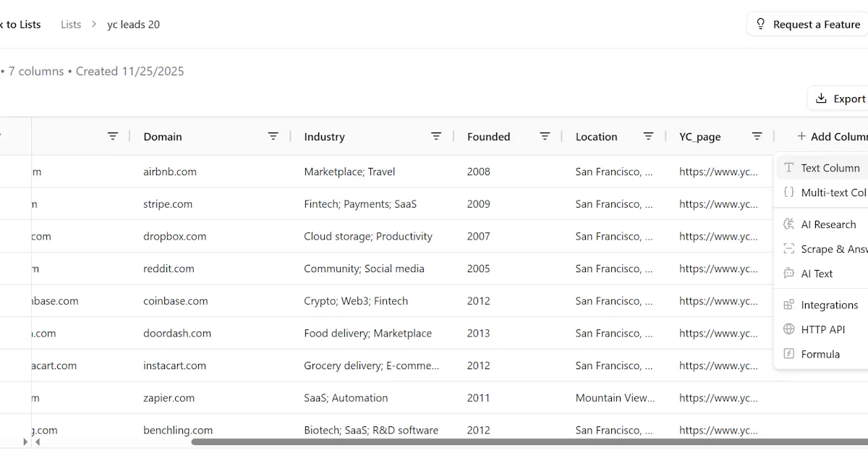Click the Text Column T icon
The height and width of the screenshot is (456, 868).
click(x=788, y=167)
